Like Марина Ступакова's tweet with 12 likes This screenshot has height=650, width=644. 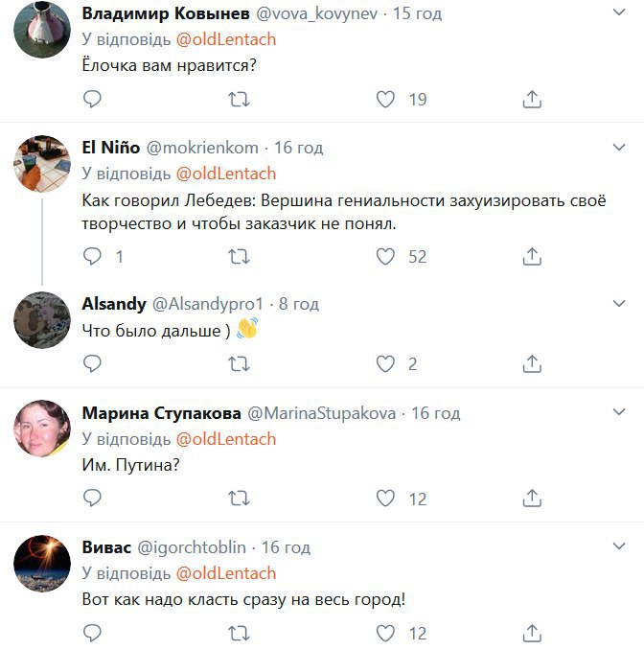(385, 499)
